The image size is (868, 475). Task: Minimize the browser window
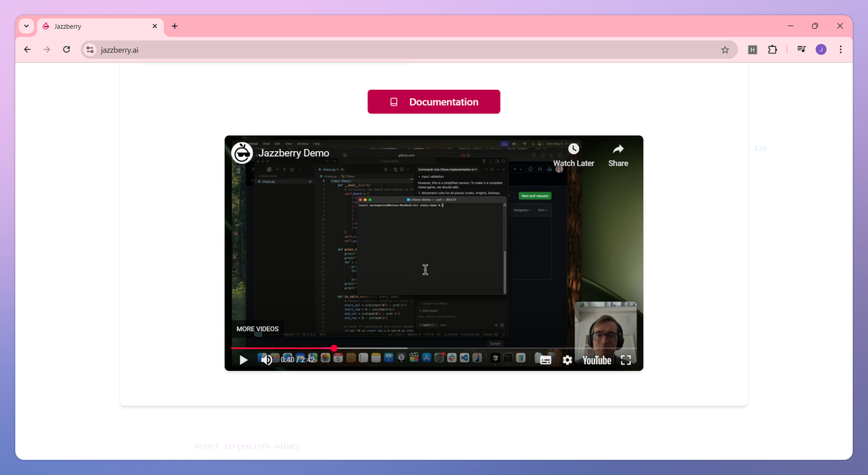pyautogui.click(x=789, y=26)
